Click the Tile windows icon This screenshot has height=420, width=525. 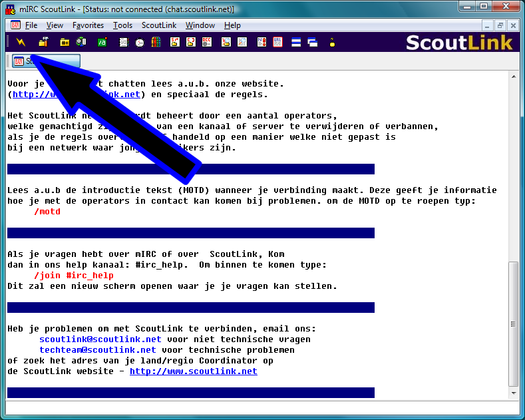tap(296, 42)
